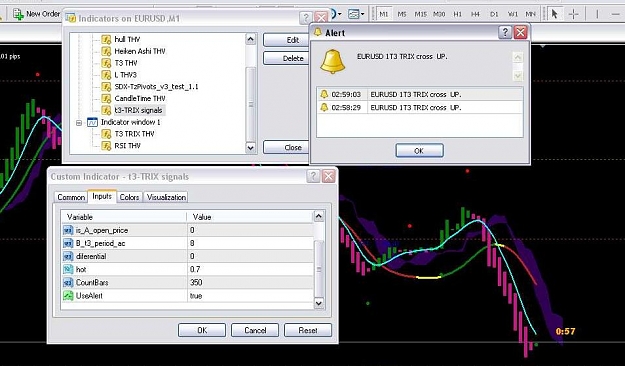Screen dimensions: 625x366
Task: Switch chart to M15 timeframe
Action: [421, 14]
